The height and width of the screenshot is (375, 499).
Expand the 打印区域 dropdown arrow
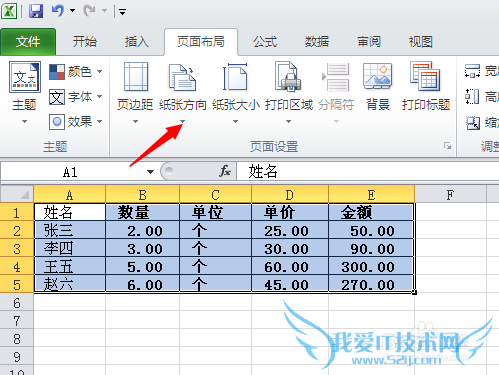point(289,121)
